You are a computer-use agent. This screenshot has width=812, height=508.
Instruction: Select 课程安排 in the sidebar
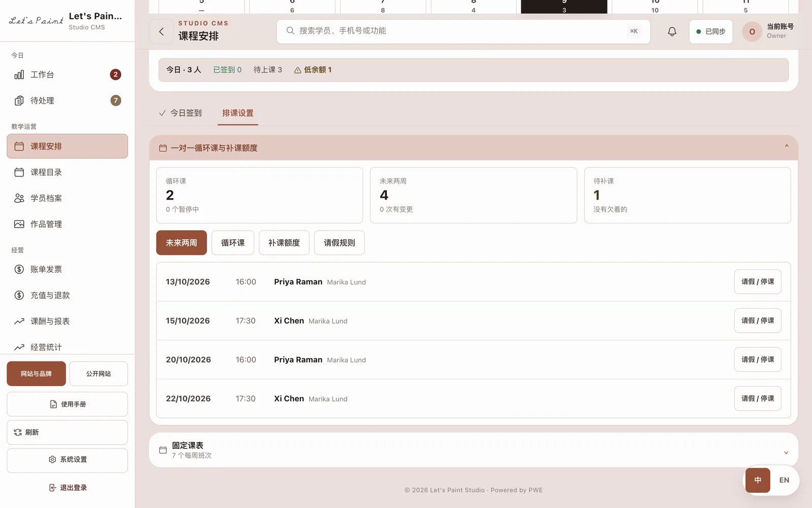pos(67,146)
